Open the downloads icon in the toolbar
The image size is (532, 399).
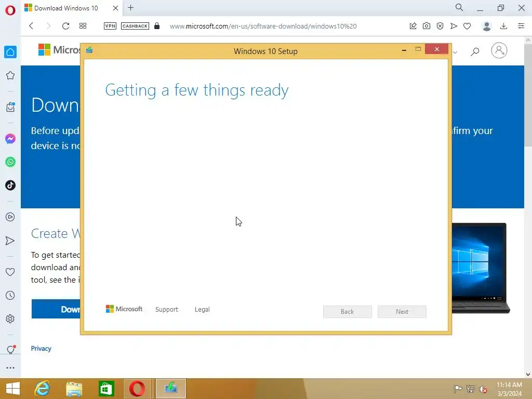pyautogui.click(x=504, y=26)
